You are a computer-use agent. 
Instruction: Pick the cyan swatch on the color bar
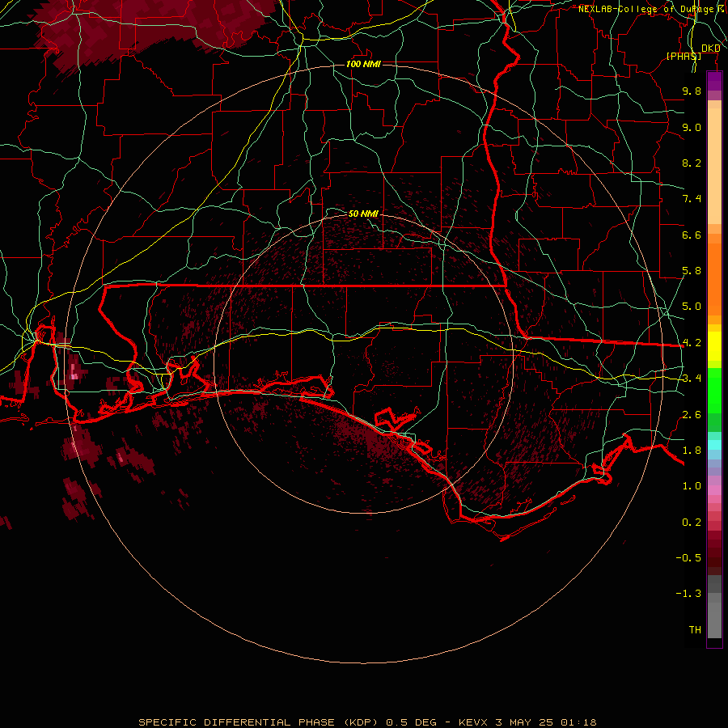pyautogui.click(x=714, y=445)
